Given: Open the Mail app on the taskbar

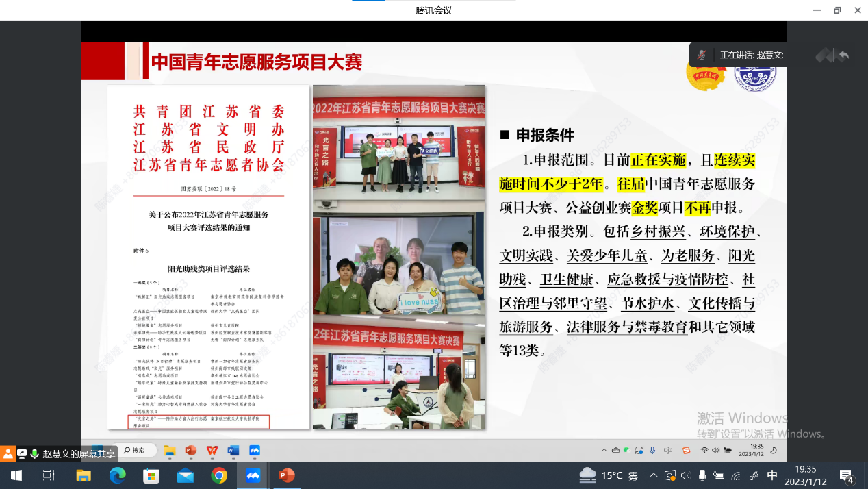Looking at the screenshot, I should point(185,475).
